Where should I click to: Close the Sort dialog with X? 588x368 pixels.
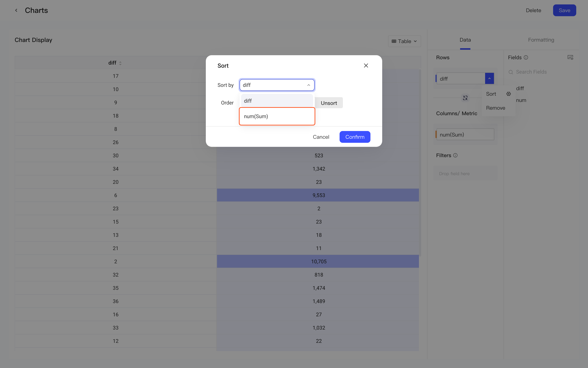[x=366, y=66]
